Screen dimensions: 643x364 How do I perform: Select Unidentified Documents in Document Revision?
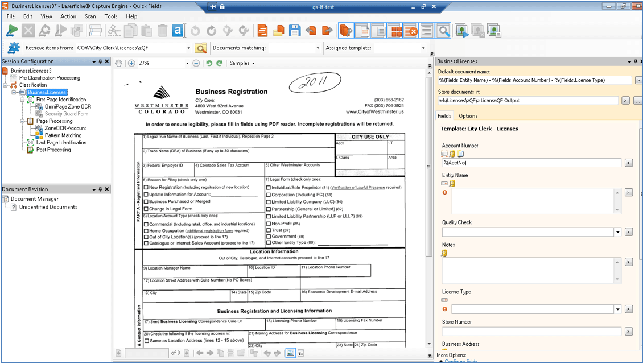tap(48, 208)
